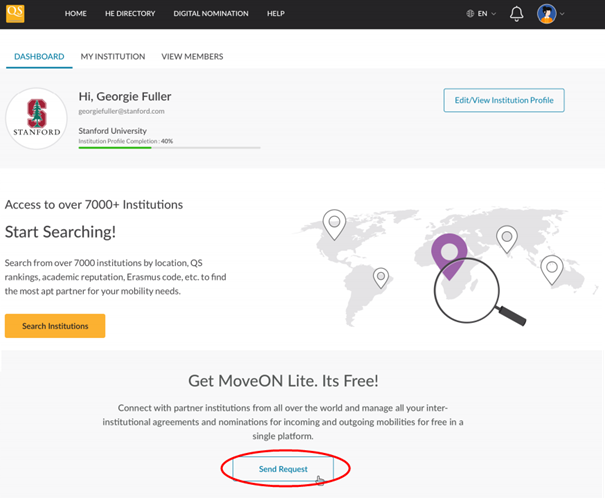The image size is (605, 498).
Task: Click the grey map pin over Australia
Action: 551,267
